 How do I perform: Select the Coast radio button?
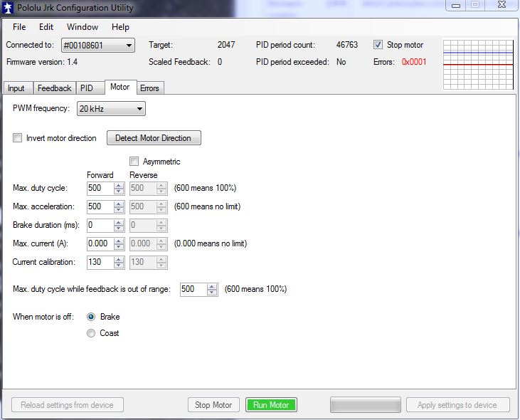point(91,333)
